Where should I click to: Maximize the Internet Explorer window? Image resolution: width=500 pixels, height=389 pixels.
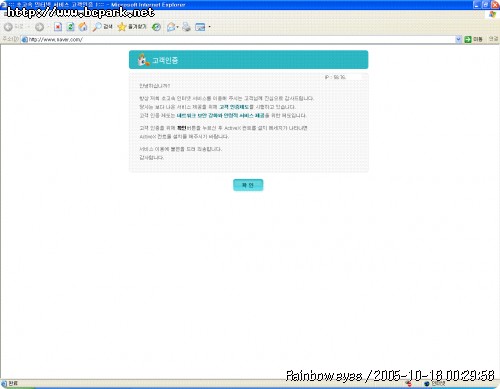coord(486,4)
